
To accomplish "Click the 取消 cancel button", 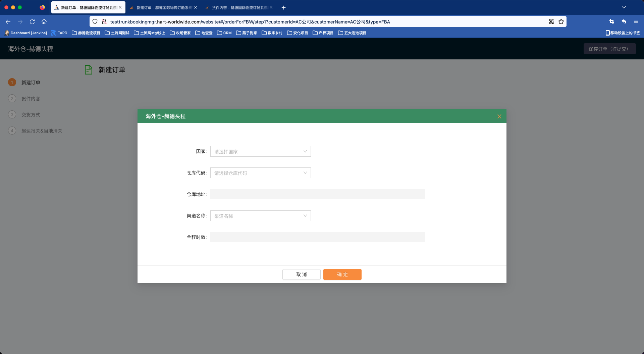I will pos(301,274).
